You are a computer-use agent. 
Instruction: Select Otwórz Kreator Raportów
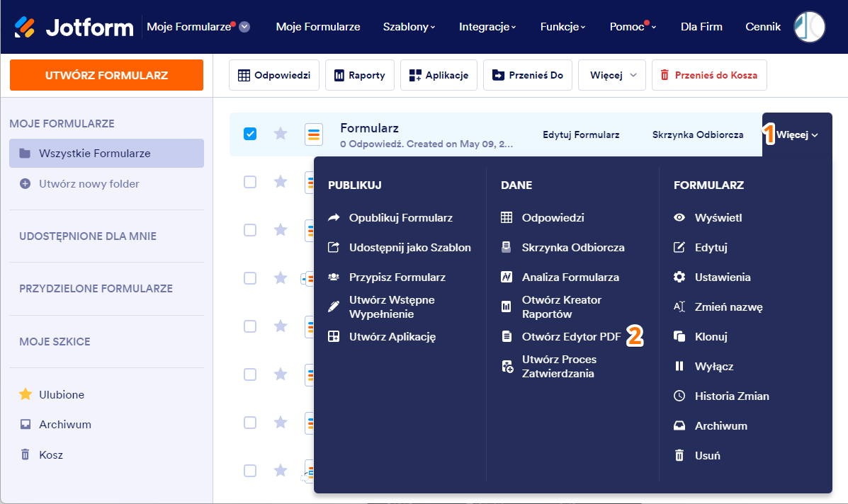pyautogui.click(x=551, y=307)
